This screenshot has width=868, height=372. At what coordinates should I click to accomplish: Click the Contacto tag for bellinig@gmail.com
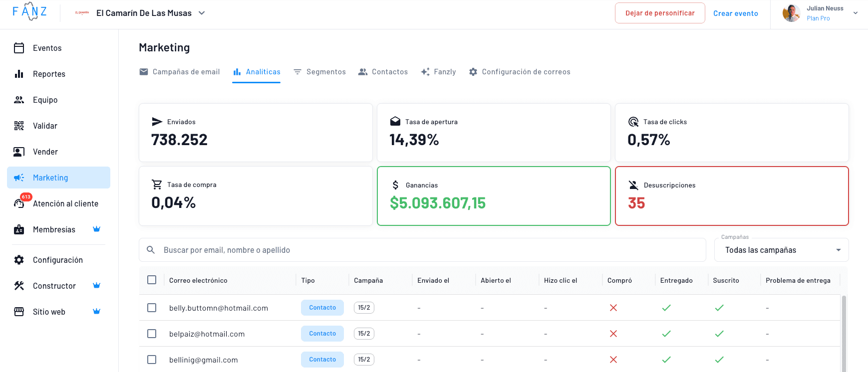322,360
